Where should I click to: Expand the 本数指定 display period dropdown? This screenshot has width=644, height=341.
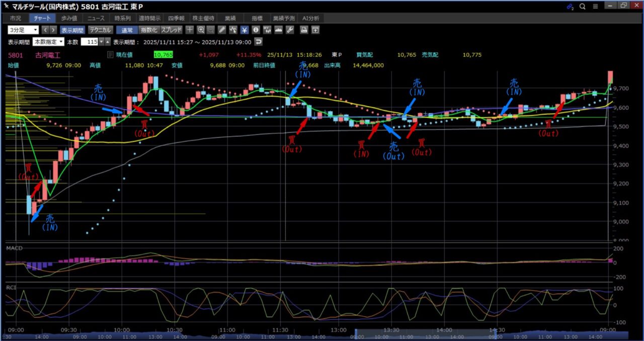(x=48, y=42)
